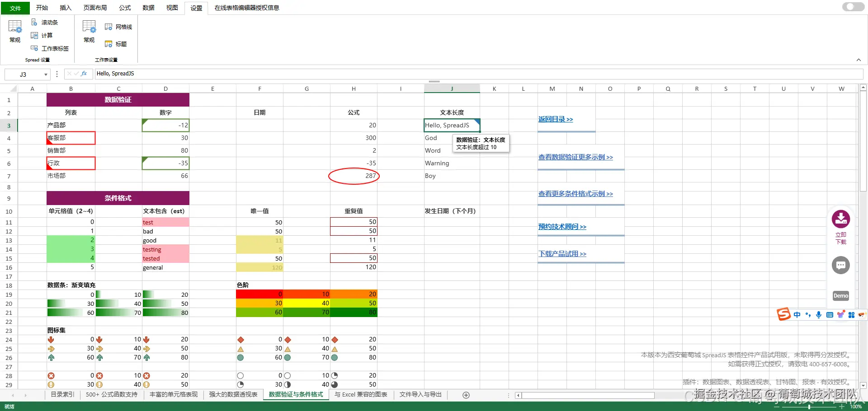
Task: Open the 500+ 公式函数支持 sheet tab
Action: point(112,395)
